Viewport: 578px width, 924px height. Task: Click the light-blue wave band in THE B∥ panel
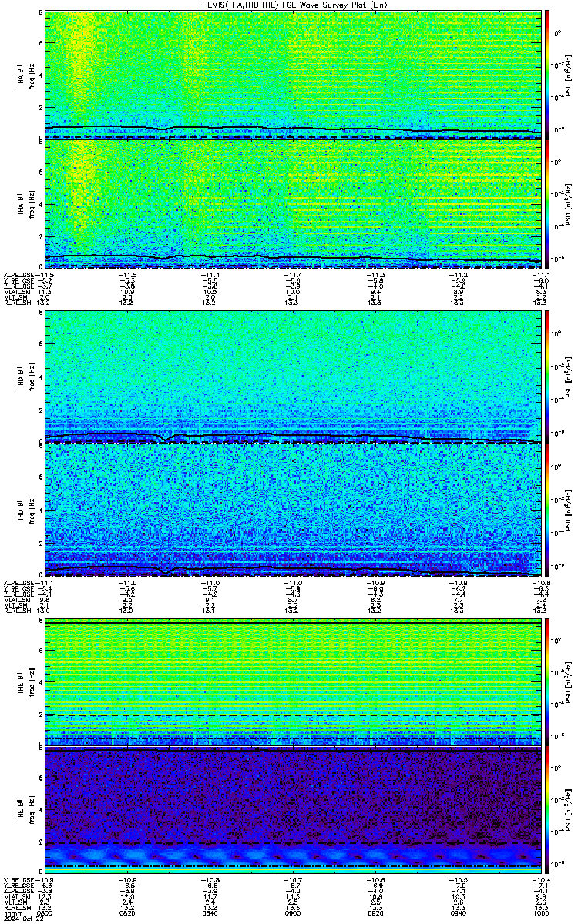[292, 855]
